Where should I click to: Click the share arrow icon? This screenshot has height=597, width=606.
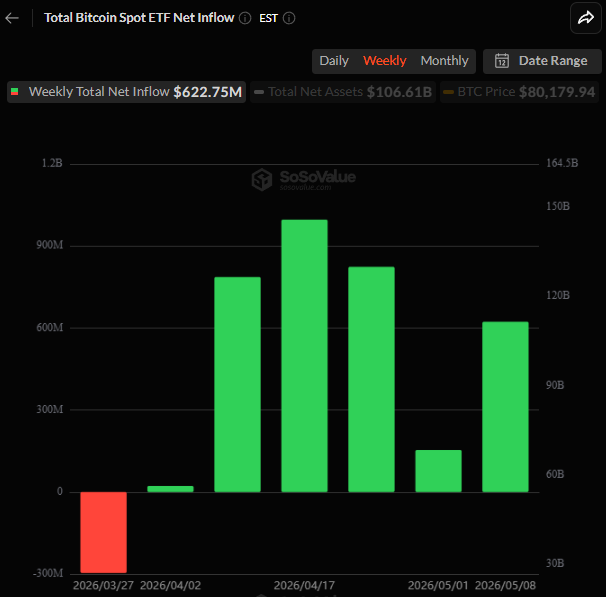pyautogui.click(x=586, y=18)
